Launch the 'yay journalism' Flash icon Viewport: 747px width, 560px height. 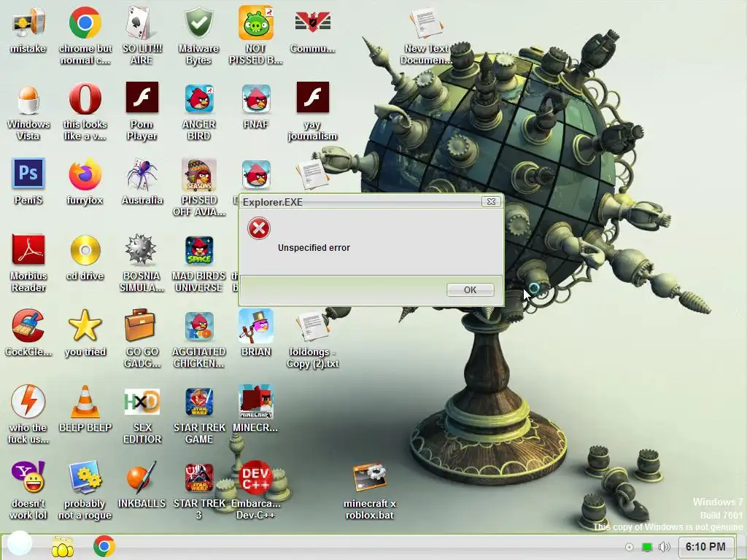(312, 98)
